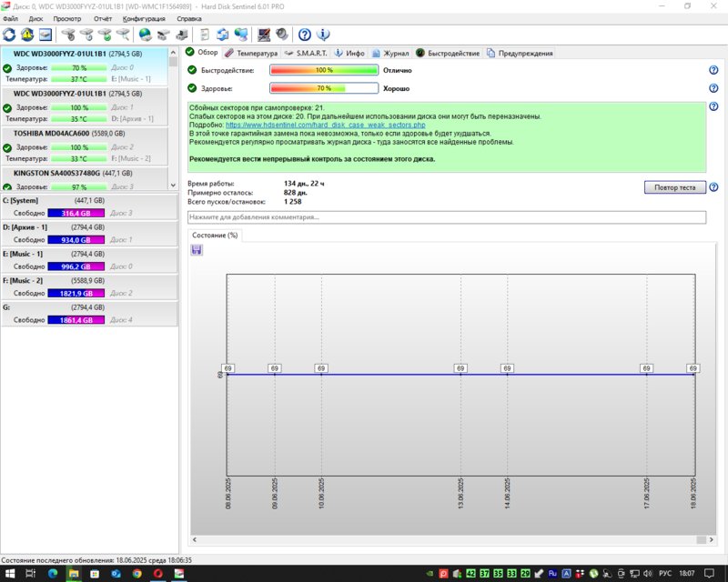Screen dimensions: 728x582
Task: Click the C: [System] free space bar
Action: click(77, 213)
